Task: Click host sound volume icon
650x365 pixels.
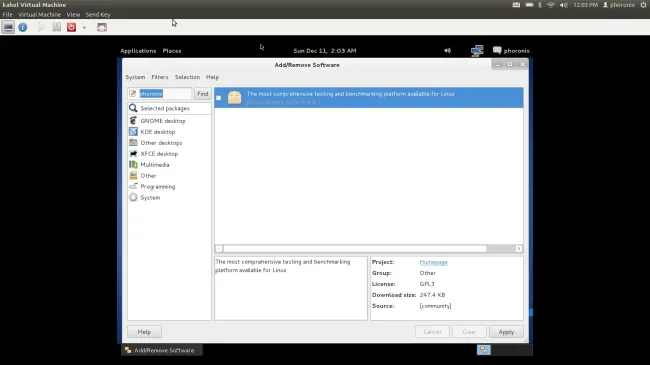Action: tap(563, 5)
